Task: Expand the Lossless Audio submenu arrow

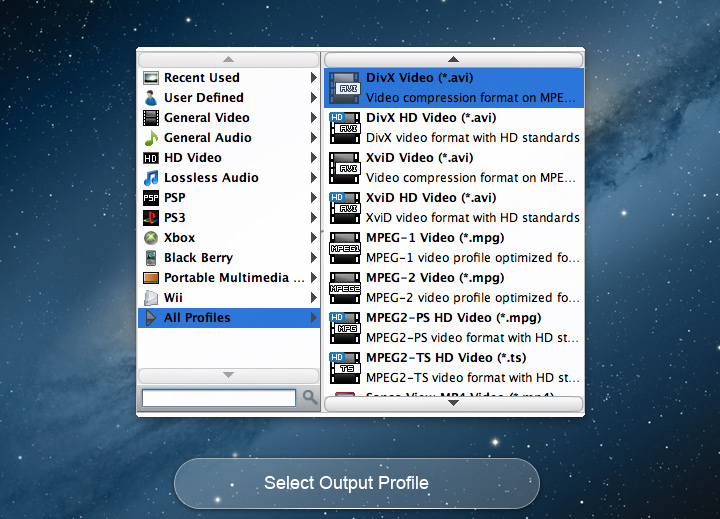Action: 314,178
